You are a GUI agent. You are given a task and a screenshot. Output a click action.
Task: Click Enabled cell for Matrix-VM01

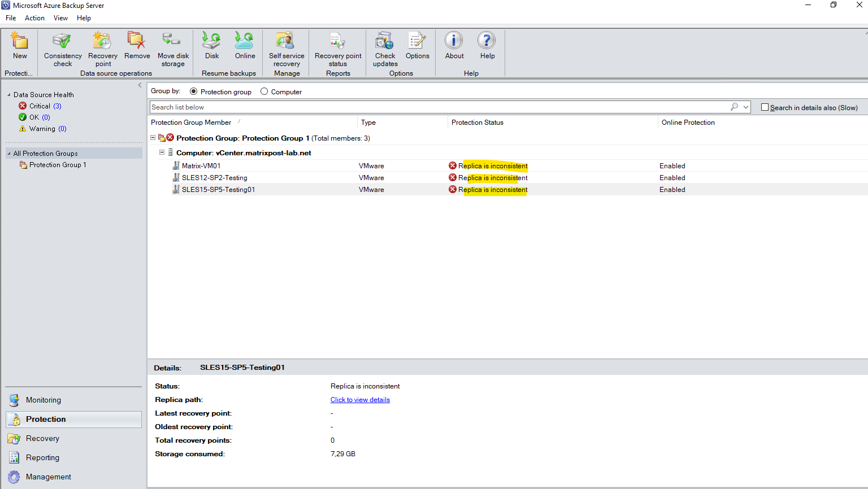pyautogui.click(x=672, y=165)
